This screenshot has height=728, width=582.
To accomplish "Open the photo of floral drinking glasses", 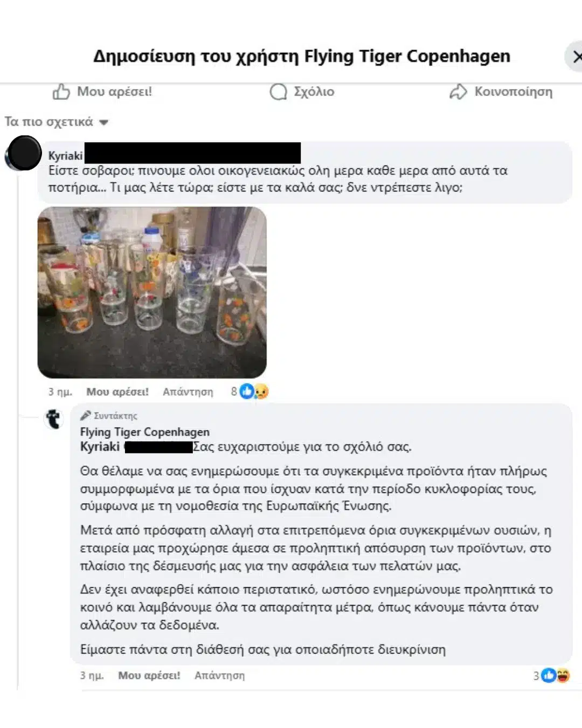I will click(x=152, y=292).
